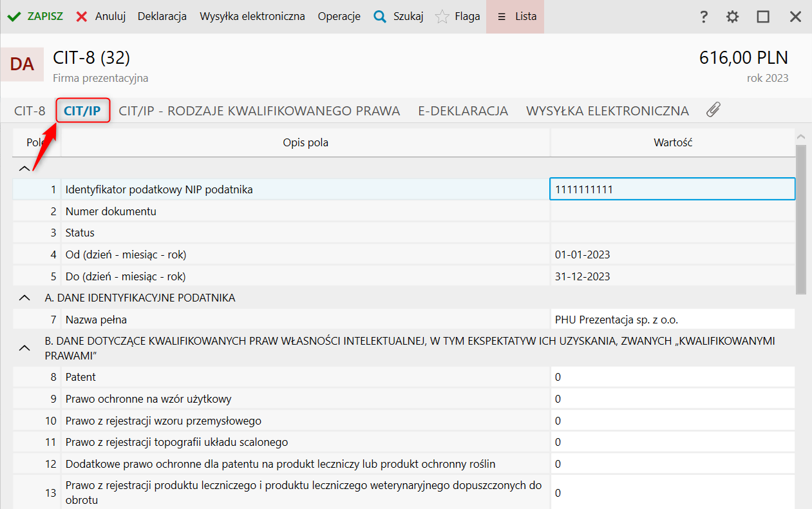The image size is (812, 509).
Task: Click the green ZAPISZ checkmark icon
Action: point(14,17)
